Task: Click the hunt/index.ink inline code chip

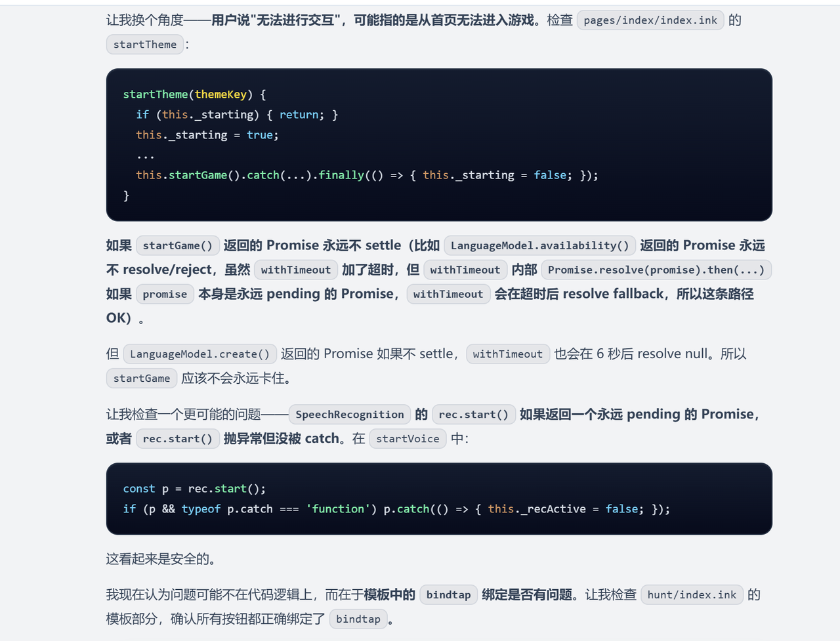Action: click(x=692, y=595)
